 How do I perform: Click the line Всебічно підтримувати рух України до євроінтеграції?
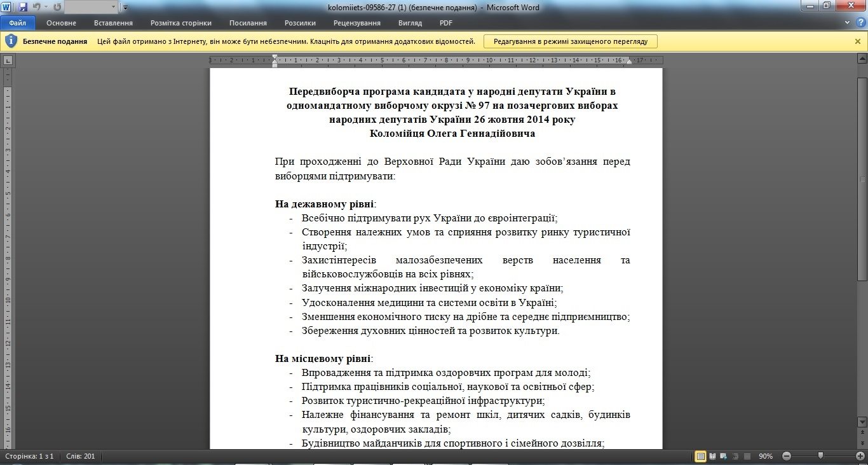pos(430,218)
